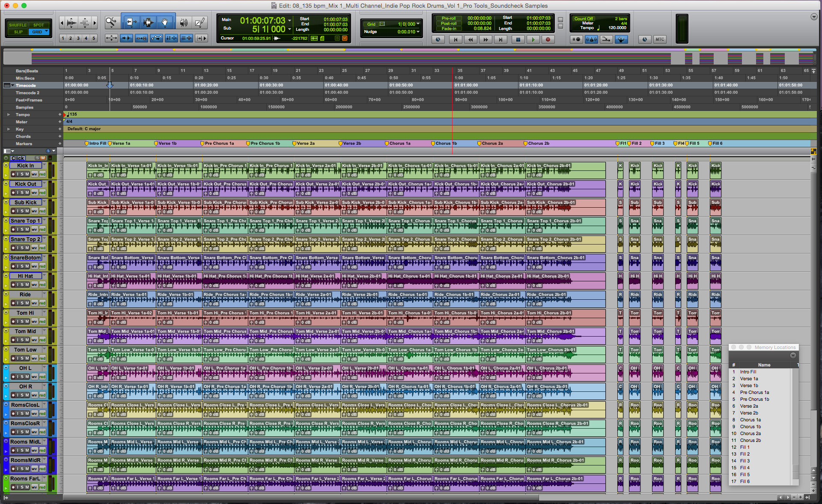Screen dimensions: 822x504
Task: Click the MTC button
Action: (x=660, y=39)
